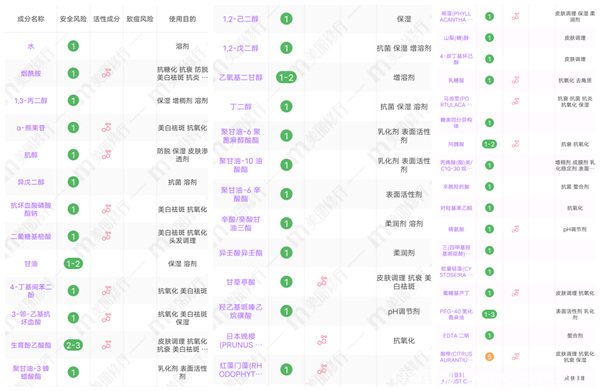This screenshot has width=600, height=391.
Task: Click the active-ingredient icon for 甘草亭酸
Action: pos(322,282)
